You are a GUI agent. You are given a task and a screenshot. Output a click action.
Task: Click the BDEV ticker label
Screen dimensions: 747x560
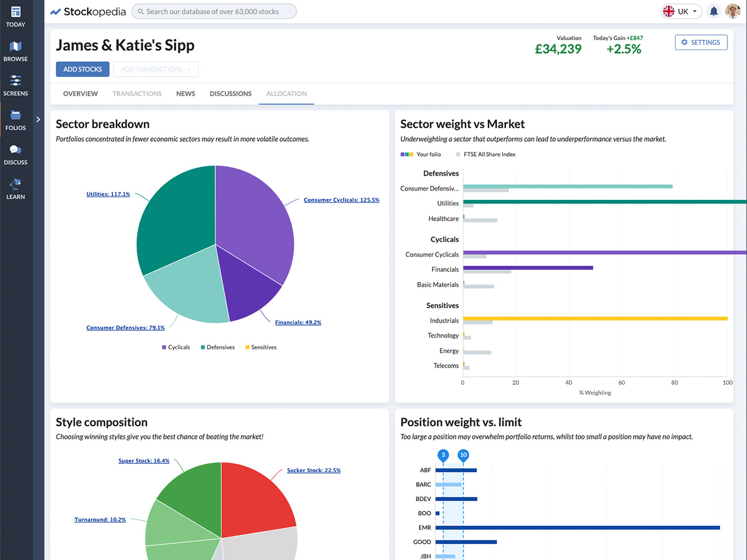click(x=423, y=499)
